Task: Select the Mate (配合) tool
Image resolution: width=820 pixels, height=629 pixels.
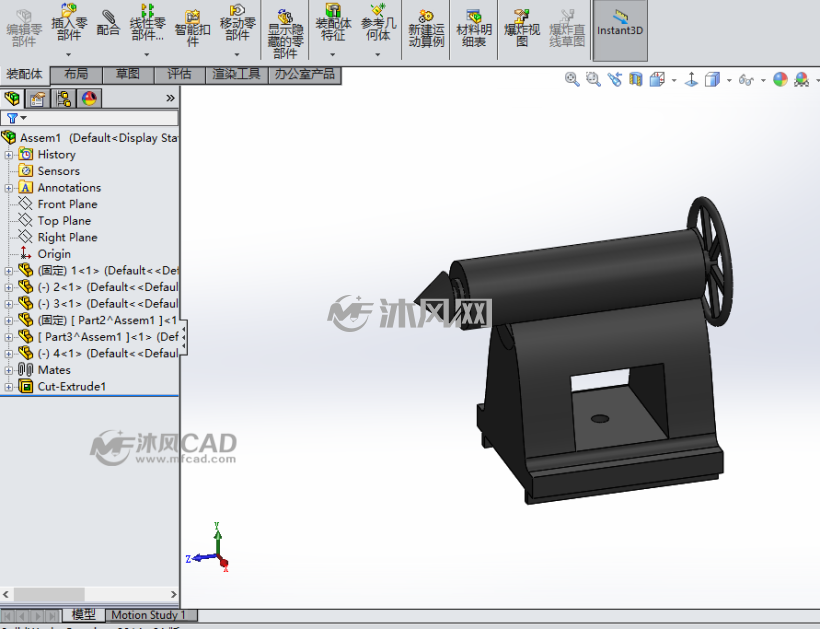Action: [x=108, y=22]
